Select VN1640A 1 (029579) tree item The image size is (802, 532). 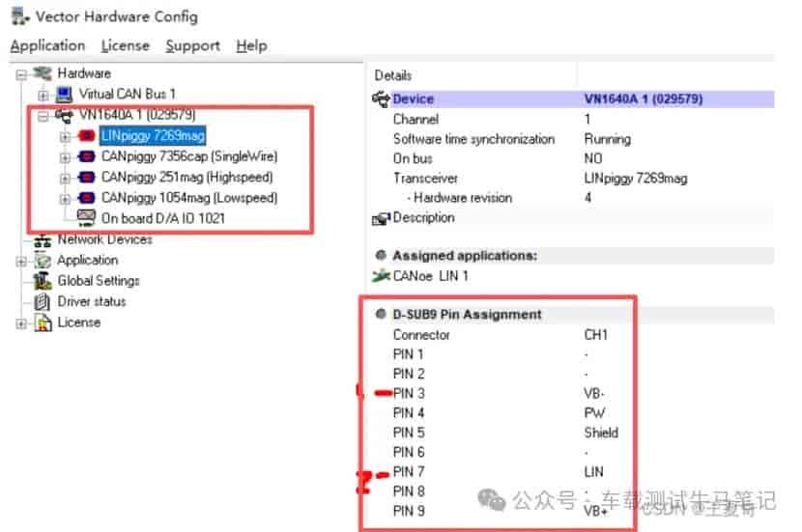(137, 115)
